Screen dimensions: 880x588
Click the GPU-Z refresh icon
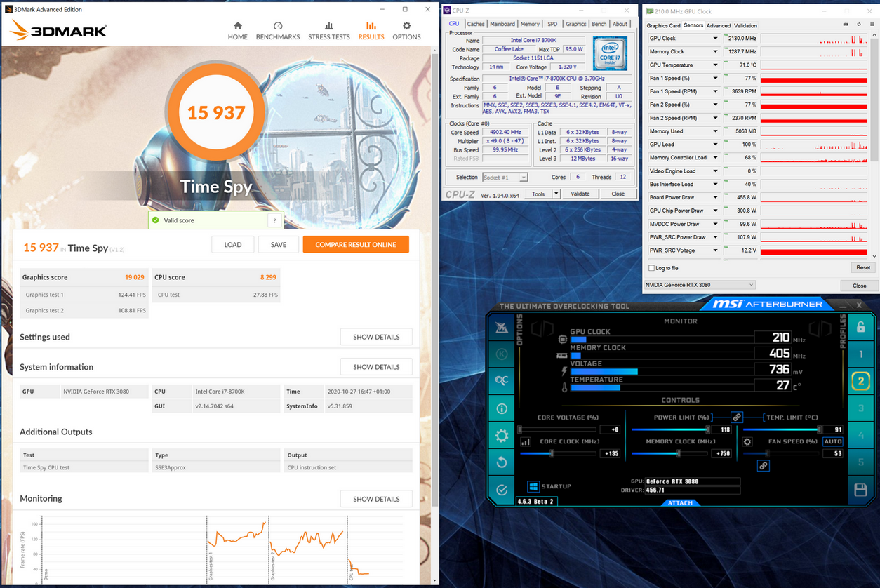pos(859,25)
